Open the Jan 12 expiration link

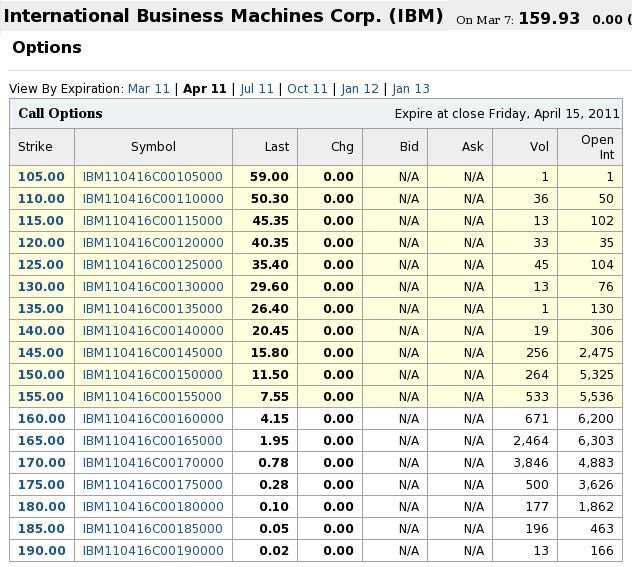360,89
